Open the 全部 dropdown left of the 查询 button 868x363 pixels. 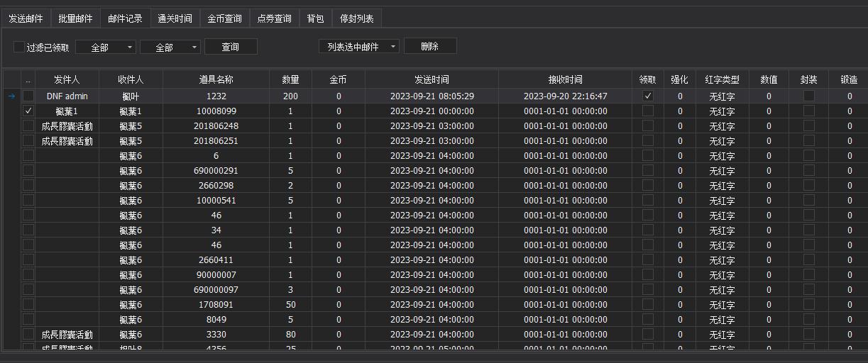pyautogui.click(x=170, y=48)
